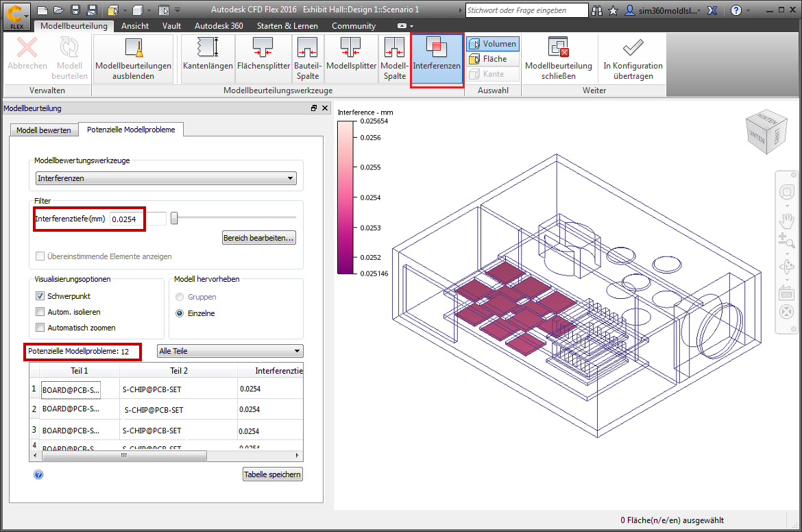Save with the first floppy disk icon

pos(75,10)
